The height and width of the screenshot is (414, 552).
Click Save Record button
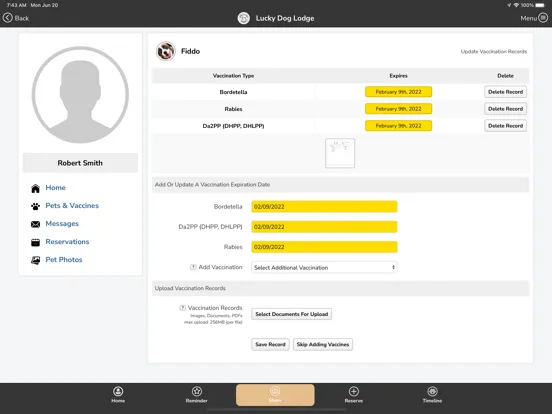pyautogui.click(x=270, y=344)
